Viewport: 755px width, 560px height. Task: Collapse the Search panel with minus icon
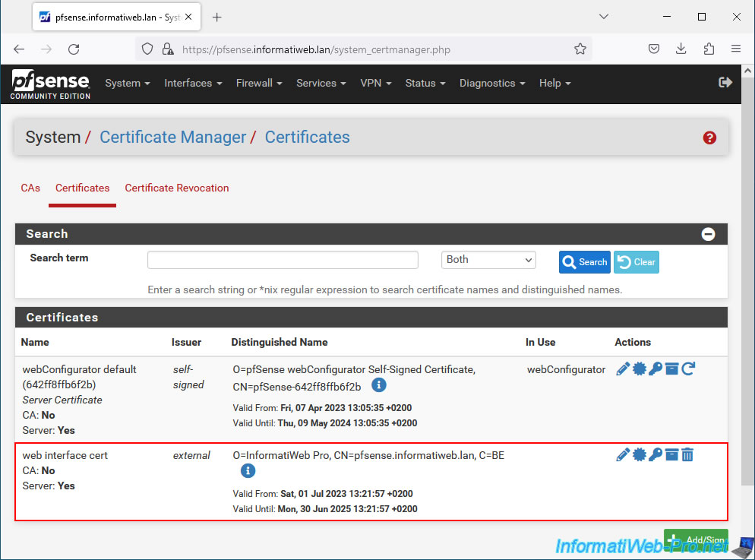[x=708, y=234]
